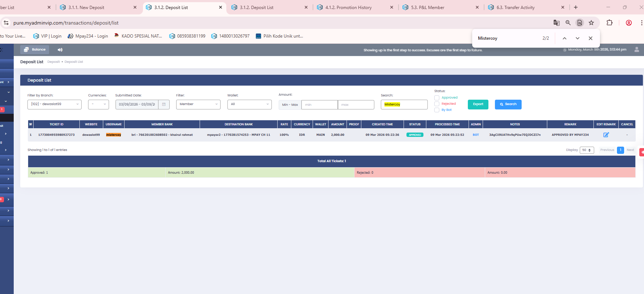Toggle the sound speaker icon

coord(60,50)
